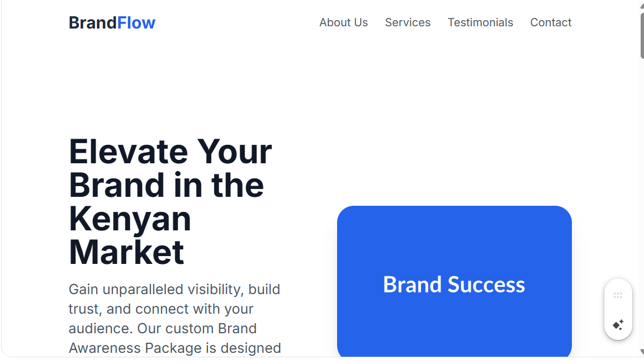Image resolution: width=644 pixels, height=364 pixels.
Task: Click the word "Kenyan" in the headline
Action: pyautogui.click(x=130, y=219)
